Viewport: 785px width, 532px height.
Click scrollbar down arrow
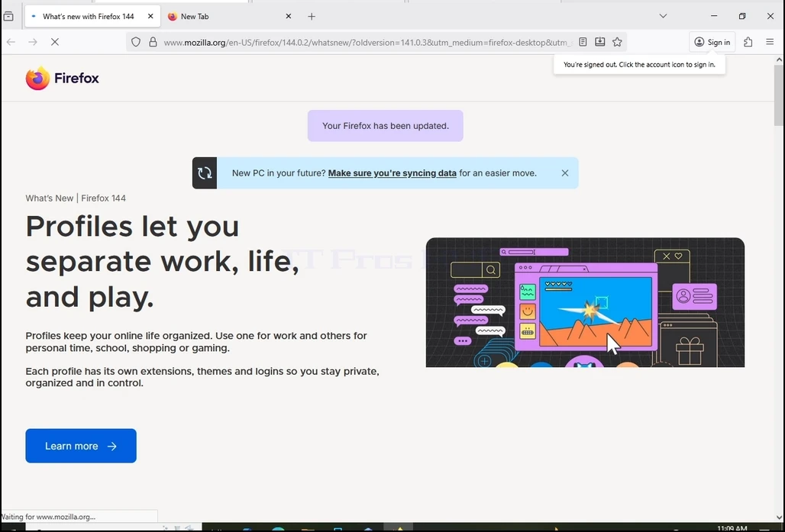coord(779,517)
